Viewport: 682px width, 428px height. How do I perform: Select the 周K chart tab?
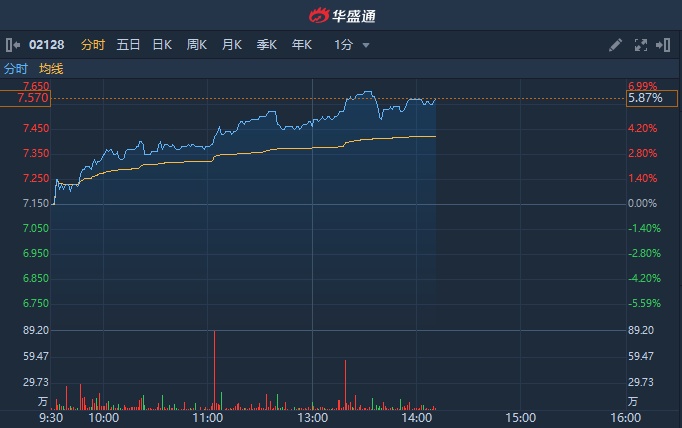(x=197, y=45)
